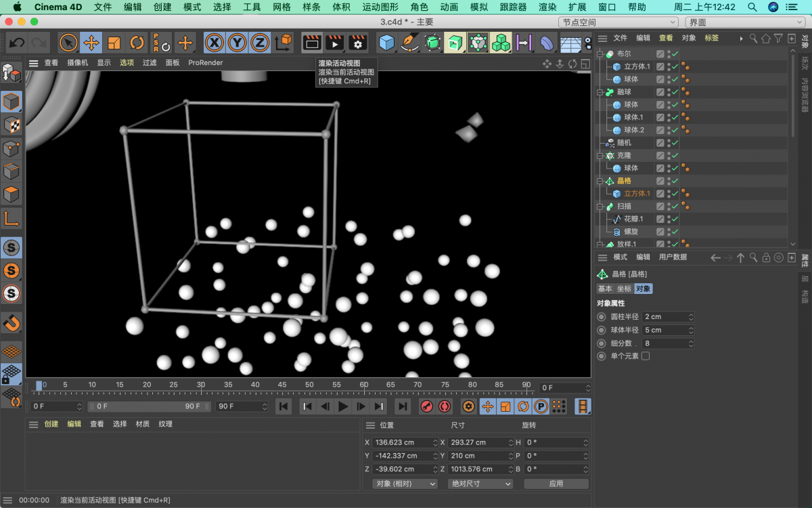The image size is (812, 508).
Task: Toggle snapping magnet icon
Action: 12,322
